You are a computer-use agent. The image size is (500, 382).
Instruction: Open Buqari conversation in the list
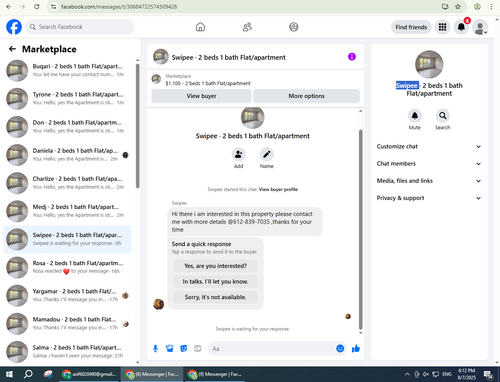(x=68, y=70)
